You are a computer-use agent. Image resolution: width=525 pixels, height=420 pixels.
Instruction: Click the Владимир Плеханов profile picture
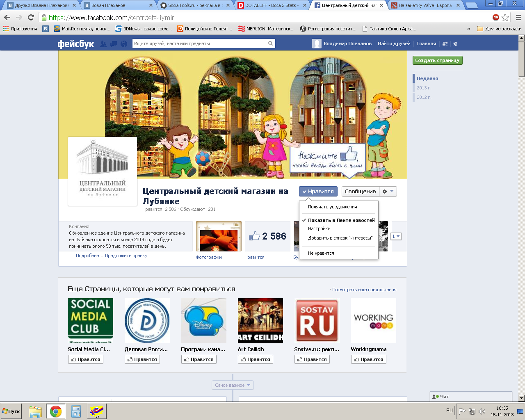pyautogui.click(x=317, y=44)
